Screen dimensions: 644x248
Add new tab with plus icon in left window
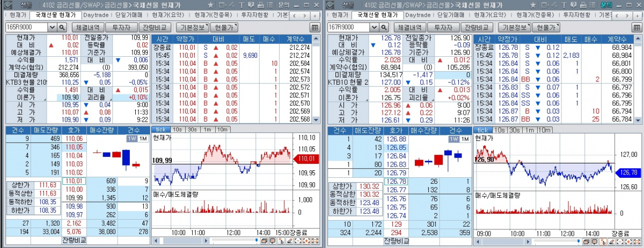pos(315,16)
